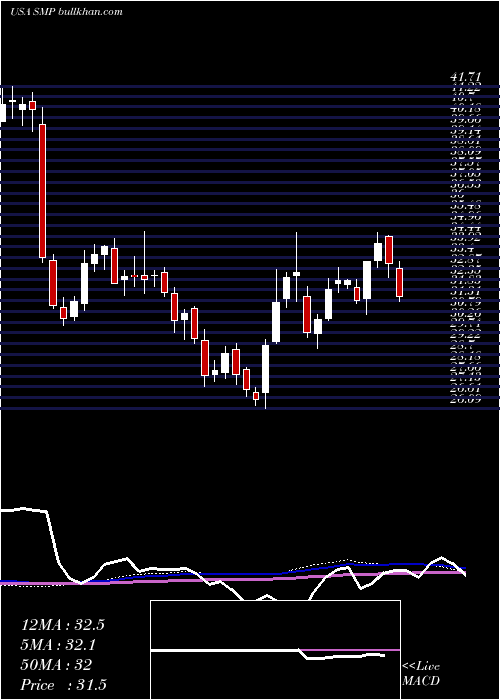Select the tallest red candlestick of the big drop

point(42,191)
